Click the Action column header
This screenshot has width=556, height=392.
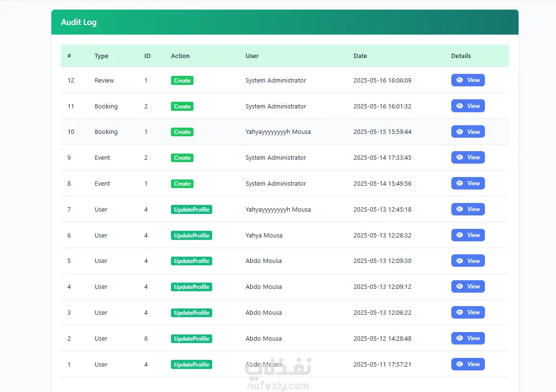point(180,56)
